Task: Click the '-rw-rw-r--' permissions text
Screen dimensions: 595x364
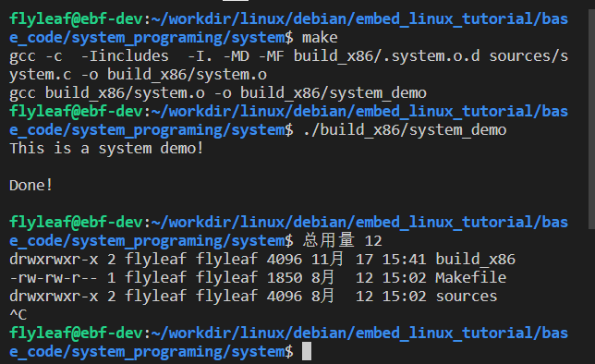Action: 54,278
